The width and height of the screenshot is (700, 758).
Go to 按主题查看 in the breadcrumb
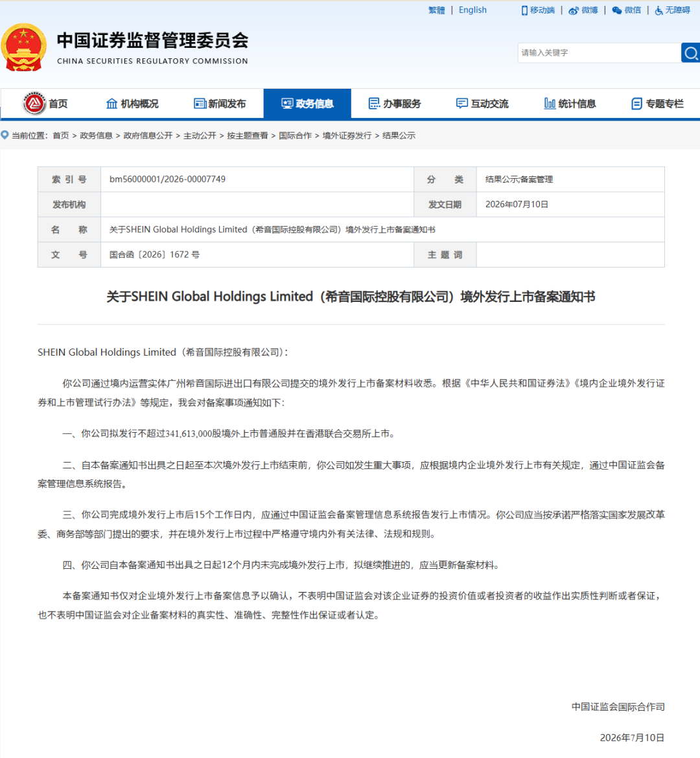(x=248, y=135)
